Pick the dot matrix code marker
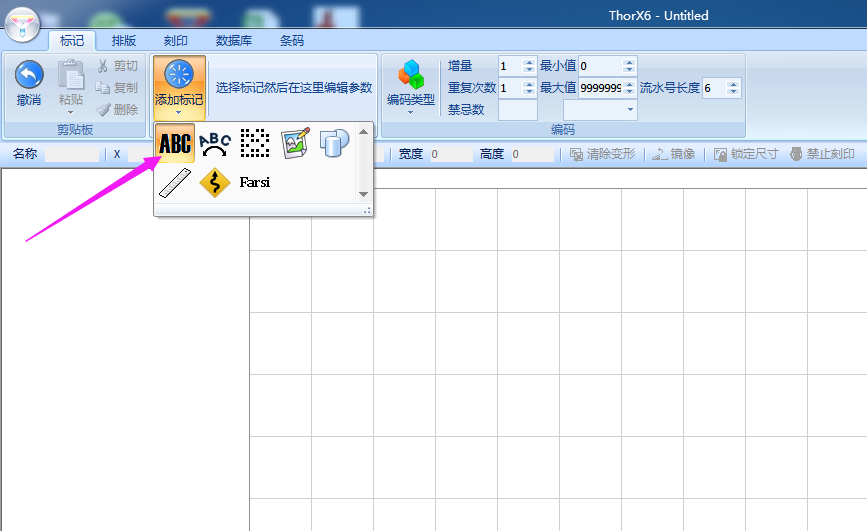Image resolution: width=867 pixels, height=531 pixels. click(255, 144)
